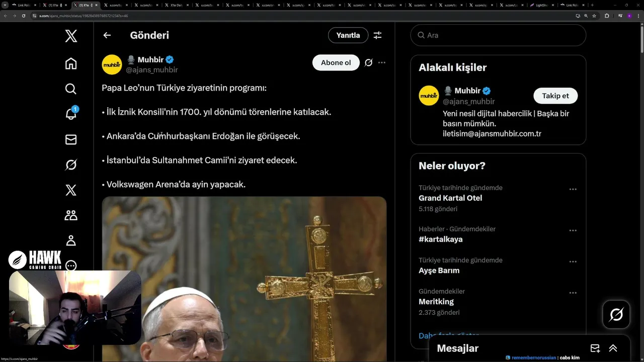Click the Yanıtla button
Viewport: 644px width, 362px height.
coord(348,35)
